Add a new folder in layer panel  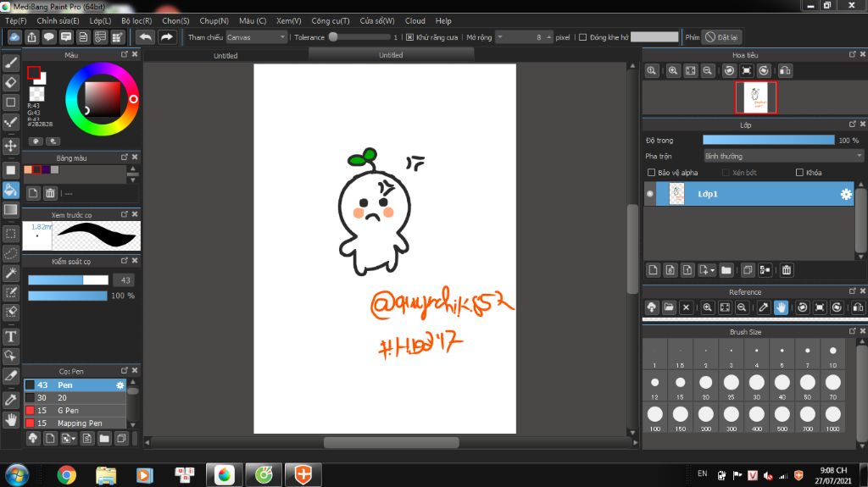726,270
